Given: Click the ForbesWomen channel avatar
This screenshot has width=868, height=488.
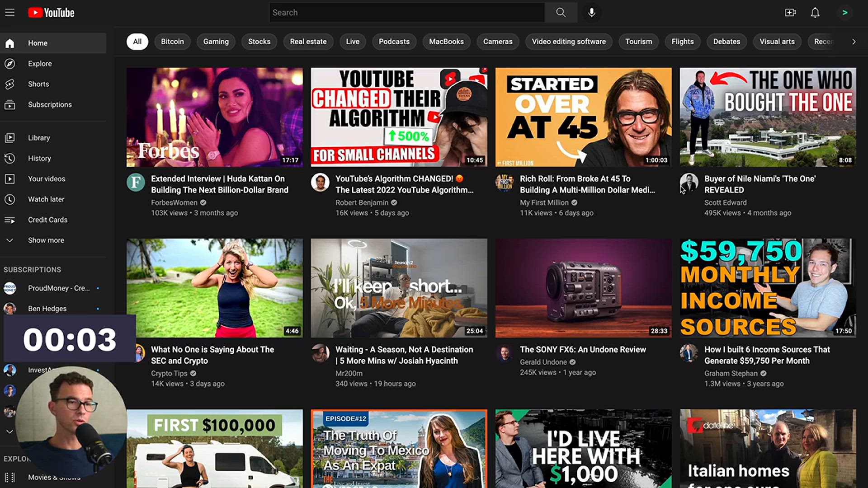Looking at the screenshot, I should 136,183.
